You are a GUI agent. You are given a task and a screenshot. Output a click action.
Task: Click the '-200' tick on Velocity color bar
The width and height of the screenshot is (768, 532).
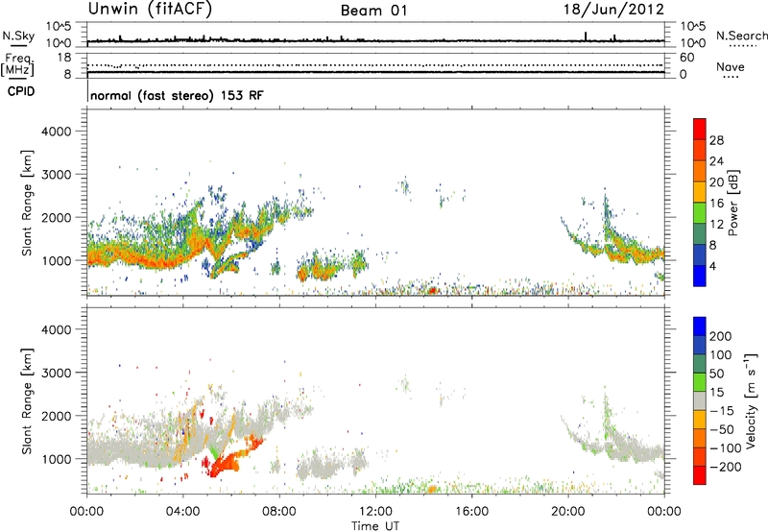click(725, 467)
